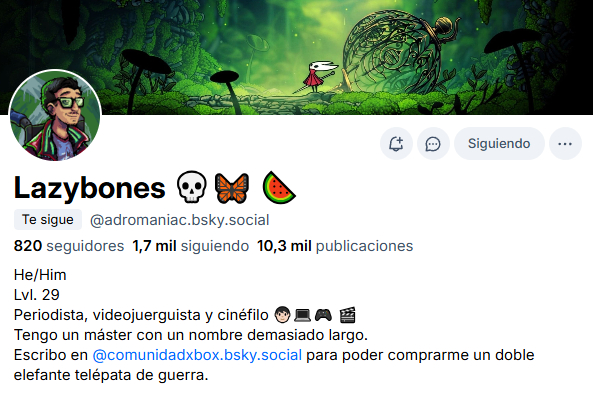Click the watermelon emoji in the name
This screenshot has width=593, height=406.
pyautogui.click(x=279, y=188)
